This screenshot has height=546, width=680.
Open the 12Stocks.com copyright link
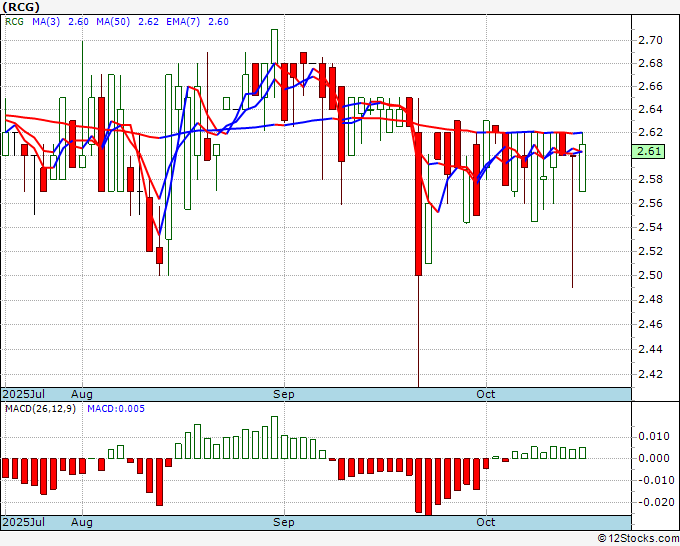pyautogui.click(x=638, y=539)
